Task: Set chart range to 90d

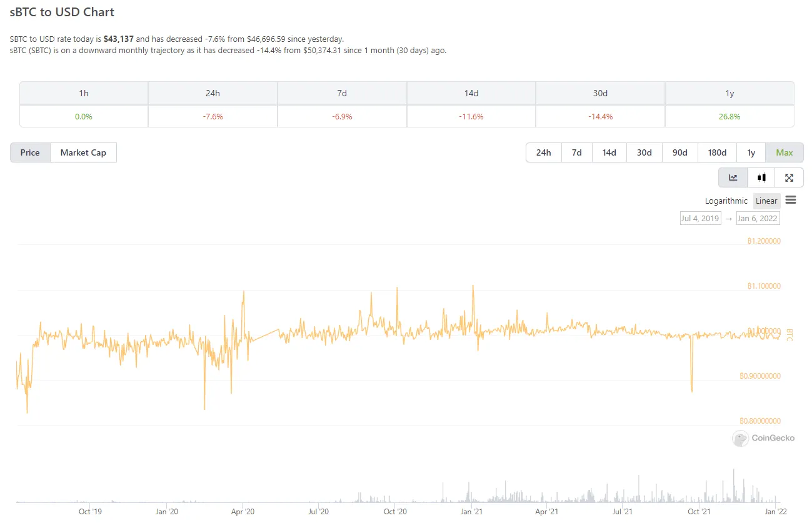Action: (x=680, y=152)
